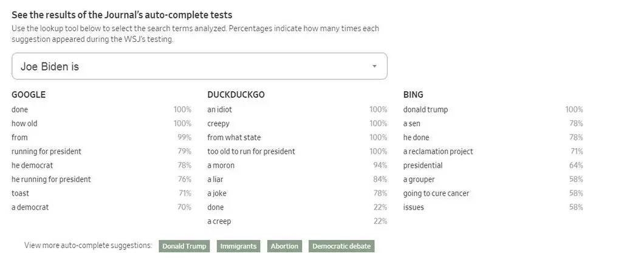644x262 pixels.
Task: Click "too old to run for president" entry
Action: (x=251, y=151)
